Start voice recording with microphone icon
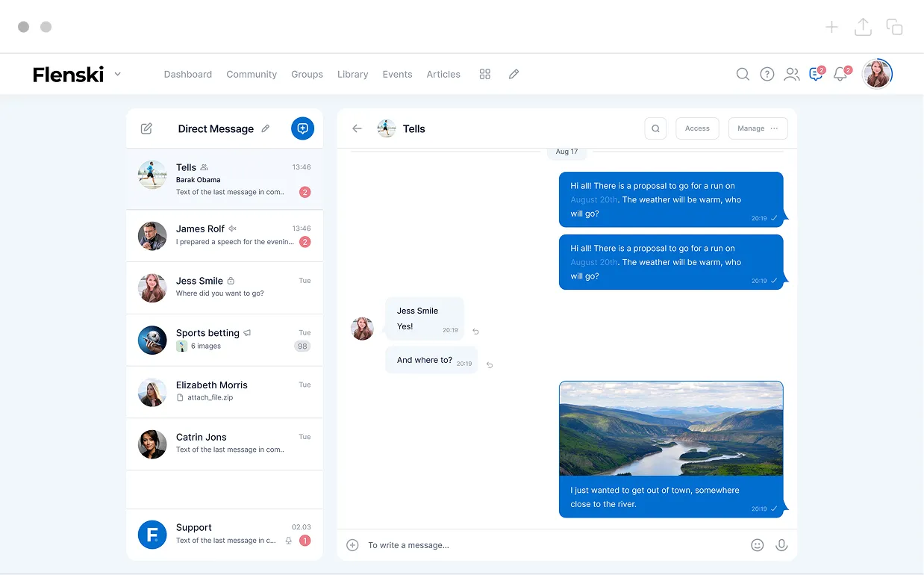The image size is (924, 575). (781, 545)
